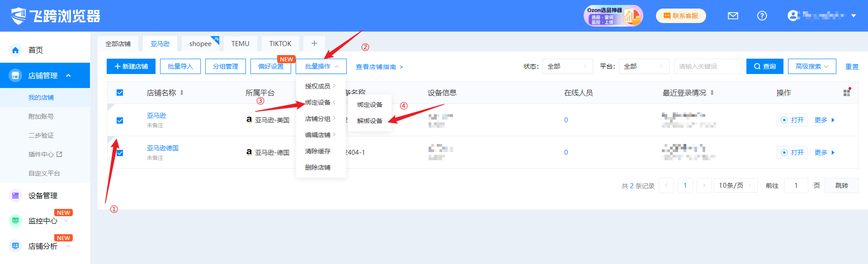The image size is (868, 264).
Task: Uncheck the 亚马逊 store row checkbox
Action: coord(120,120)
